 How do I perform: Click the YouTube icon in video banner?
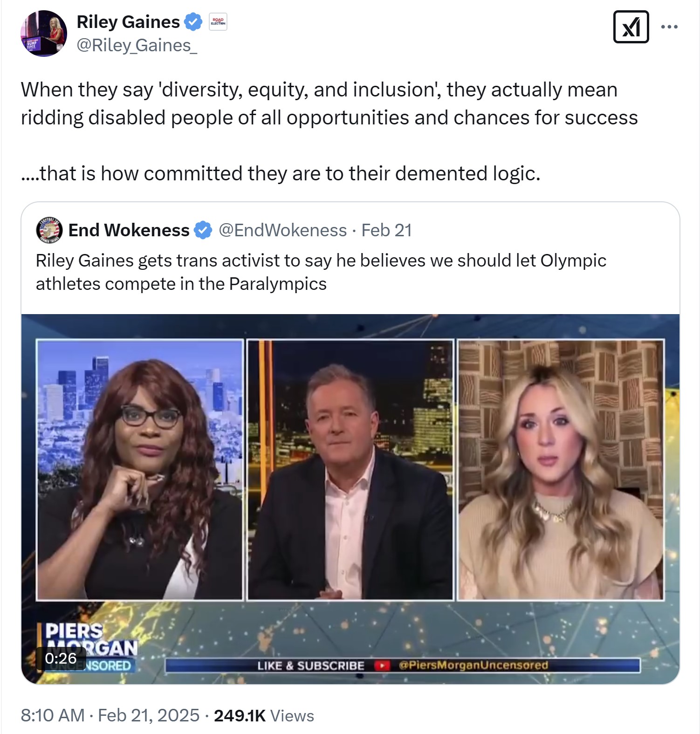[382, 665]
